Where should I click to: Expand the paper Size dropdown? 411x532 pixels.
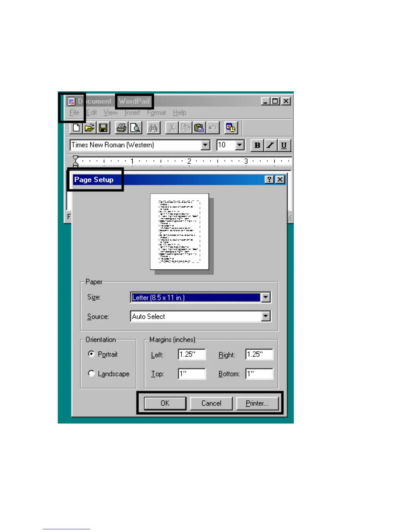[266, 297]
